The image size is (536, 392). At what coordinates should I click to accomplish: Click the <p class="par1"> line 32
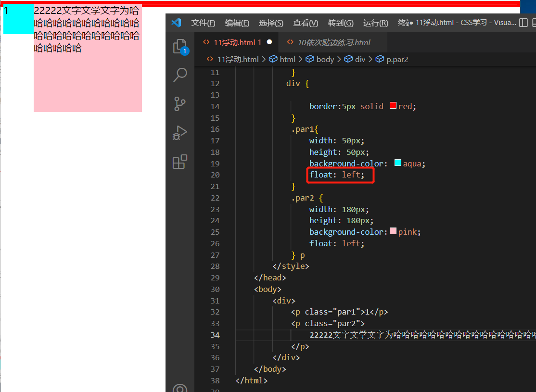coord(339,312)
